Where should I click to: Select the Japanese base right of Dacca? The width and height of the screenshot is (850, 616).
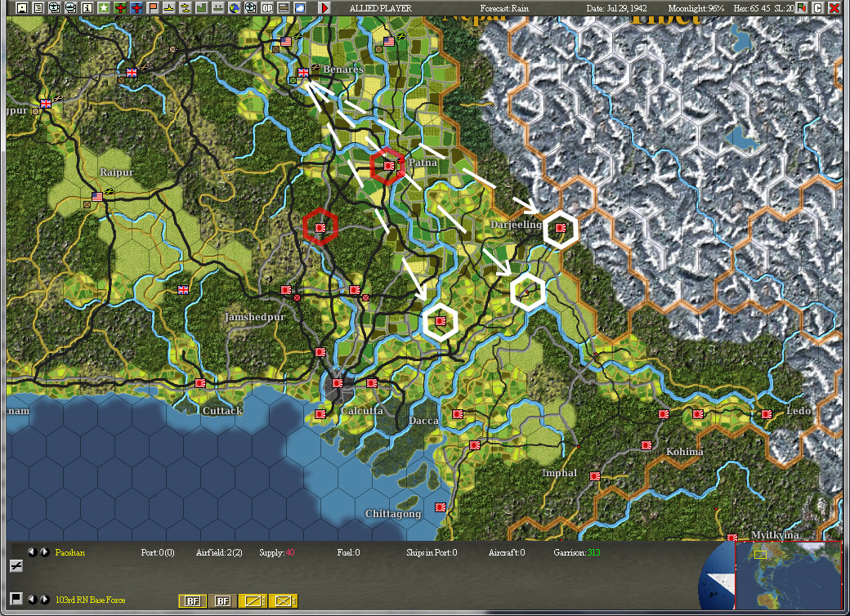(458, 414)
